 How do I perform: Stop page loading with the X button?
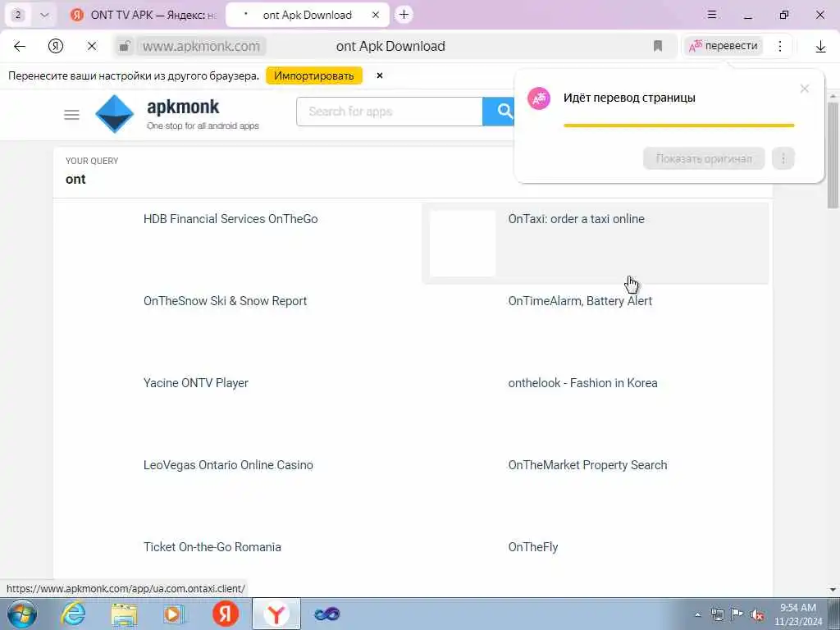(92, 47)
